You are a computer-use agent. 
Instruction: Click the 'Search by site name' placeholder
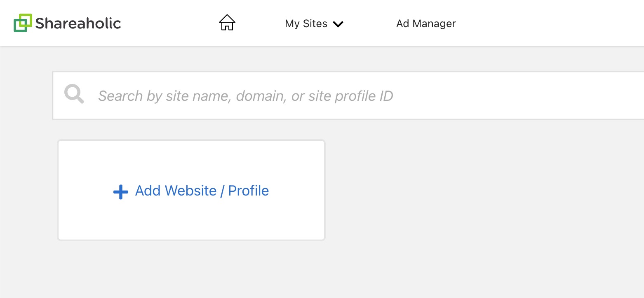coord(165,96)
